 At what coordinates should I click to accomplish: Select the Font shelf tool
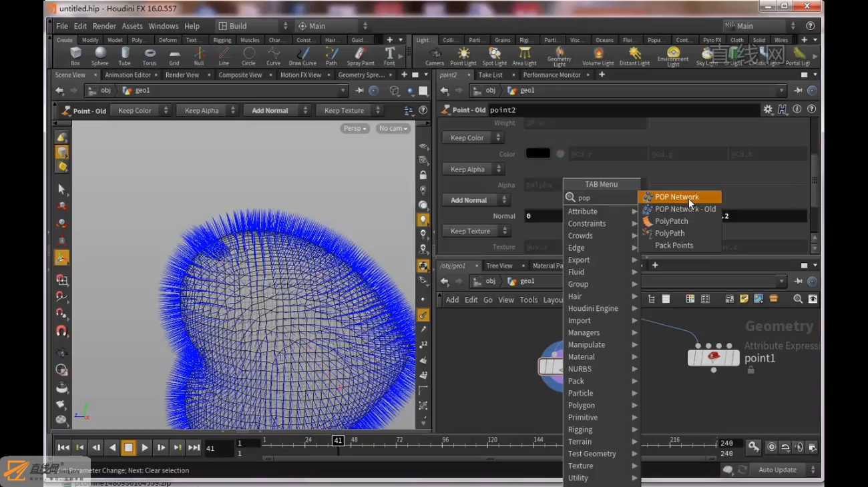click(389, 56)
